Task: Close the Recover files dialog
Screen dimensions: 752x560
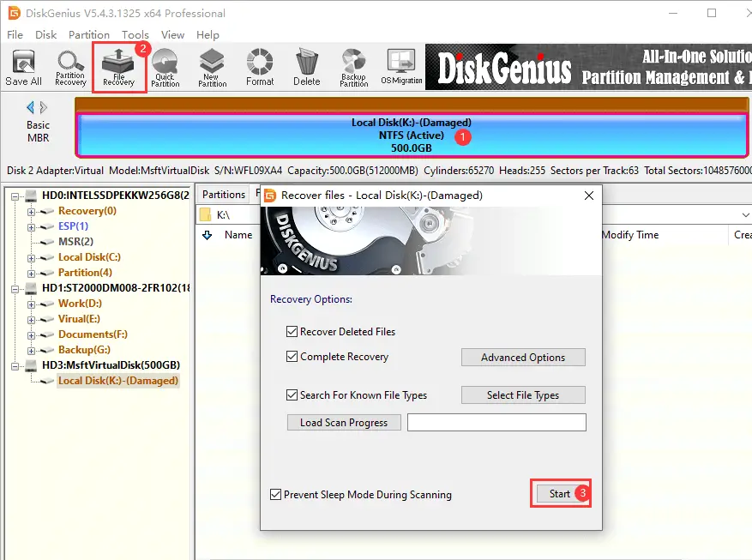Action: click(589, 196)
